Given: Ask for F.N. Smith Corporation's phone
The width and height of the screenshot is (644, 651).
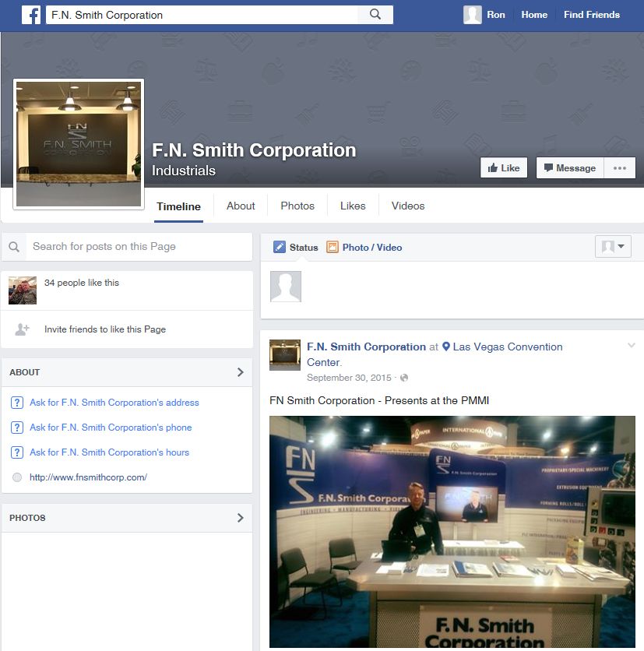Looking at the screenshot, I should tap(111, 428).
